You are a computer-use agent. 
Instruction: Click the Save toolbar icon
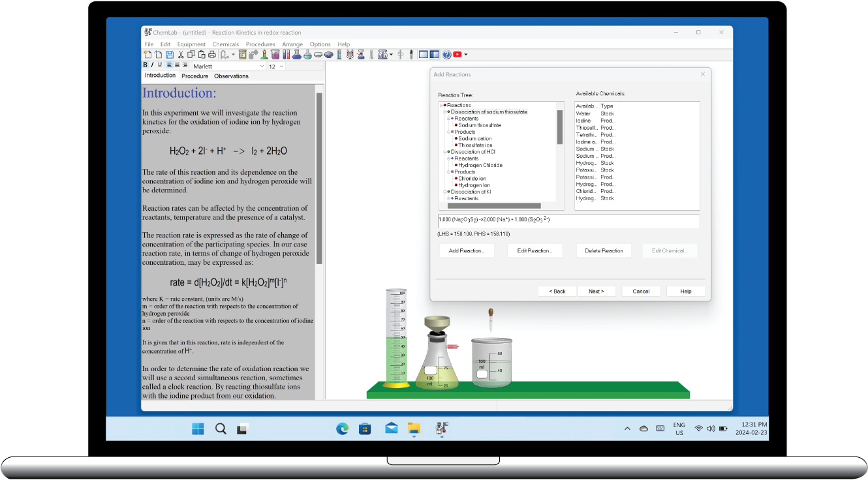click(170, 54)
